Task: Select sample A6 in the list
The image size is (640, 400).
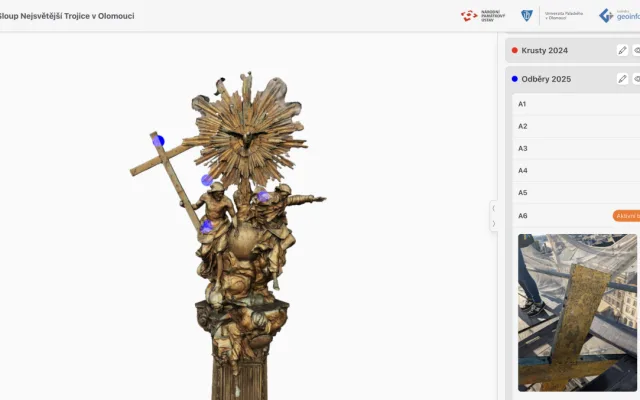Action: (576, 216)
